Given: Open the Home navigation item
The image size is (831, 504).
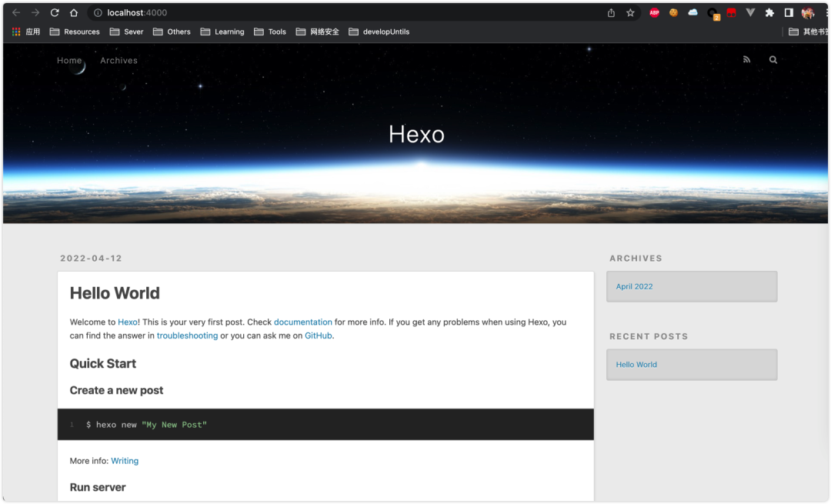Looking at the screenshot, I should point(69,61).
